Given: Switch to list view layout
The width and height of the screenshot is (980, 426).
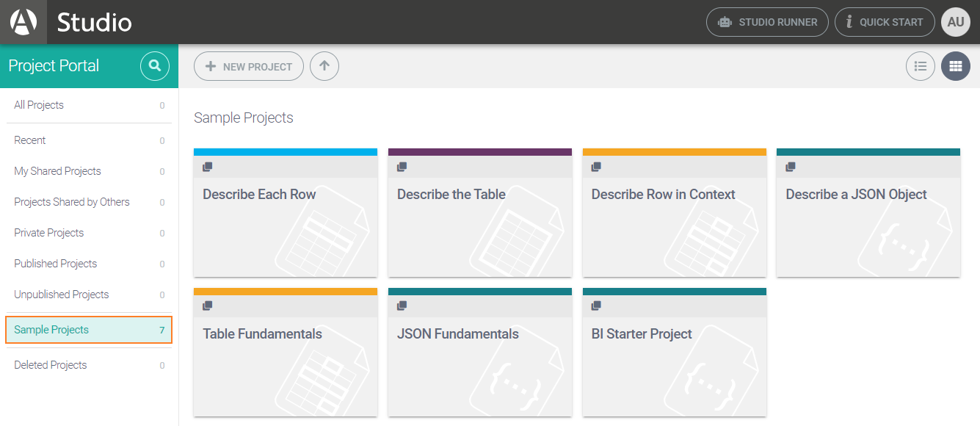Looking at the screenshot, I should (920, 66).
